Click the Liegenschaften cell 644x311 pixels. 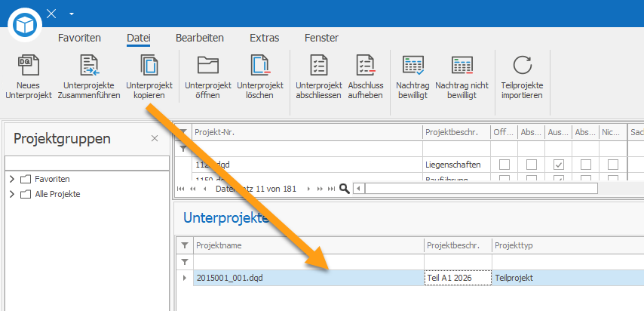pos(456,165)
